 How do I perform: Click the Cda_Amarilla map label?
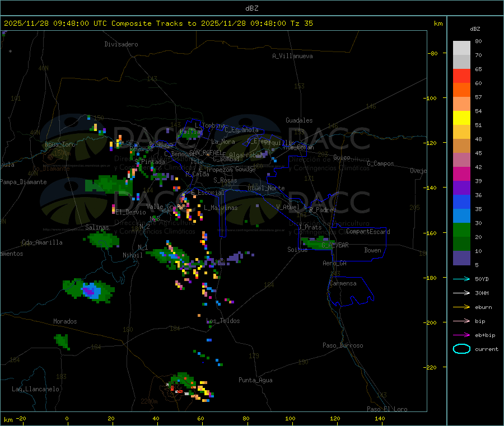[42, 242]
